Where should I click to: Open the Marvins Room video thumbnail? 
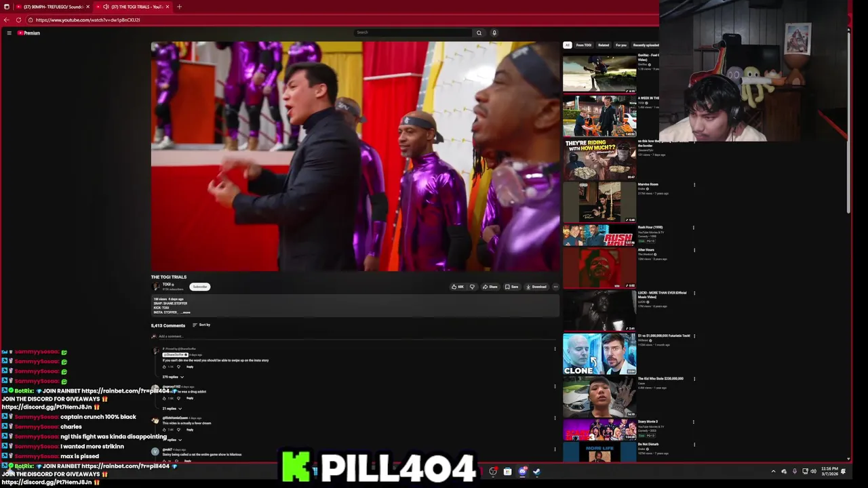[x=599, y=202]
